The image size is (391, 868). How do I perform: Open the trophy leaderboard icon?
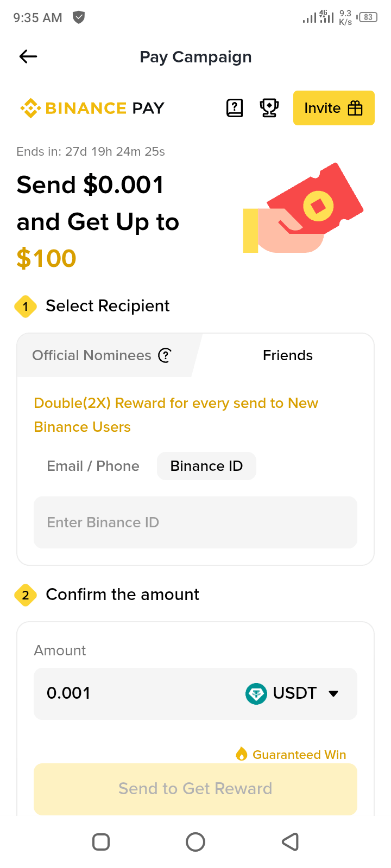coord(269,108)
